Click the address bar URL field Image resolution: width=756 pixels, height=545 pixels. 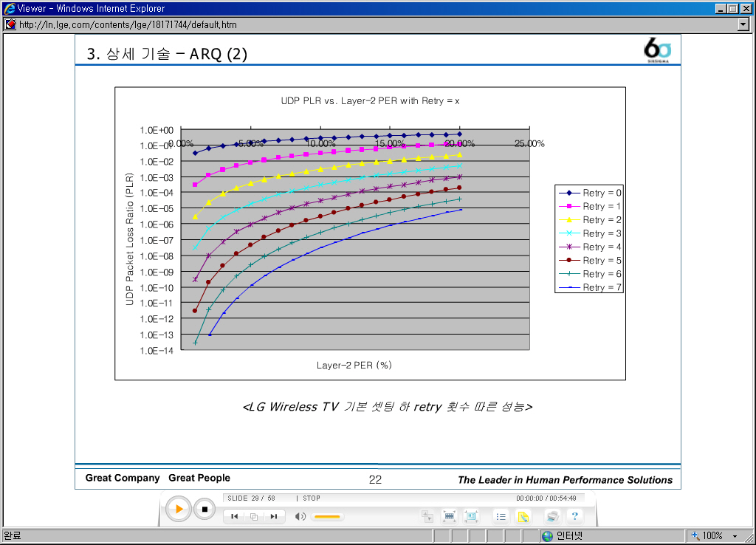[x=369, y=24]
